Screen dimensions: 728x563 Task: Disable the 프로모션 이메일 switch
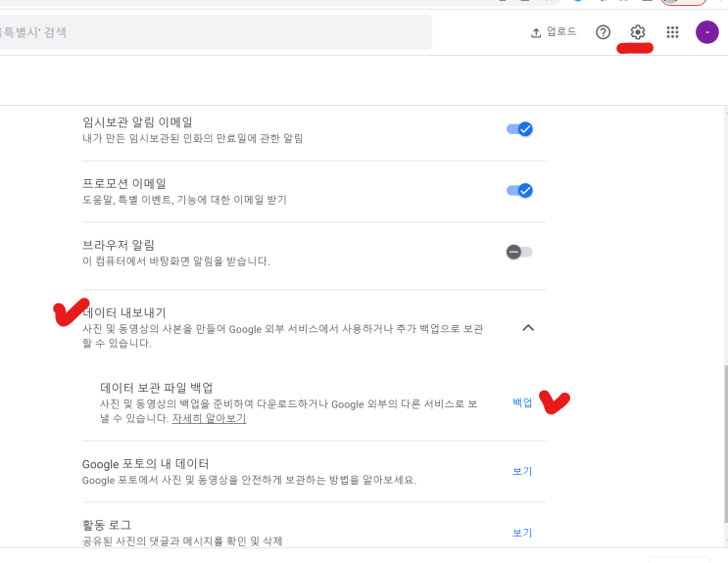(519, 190)
